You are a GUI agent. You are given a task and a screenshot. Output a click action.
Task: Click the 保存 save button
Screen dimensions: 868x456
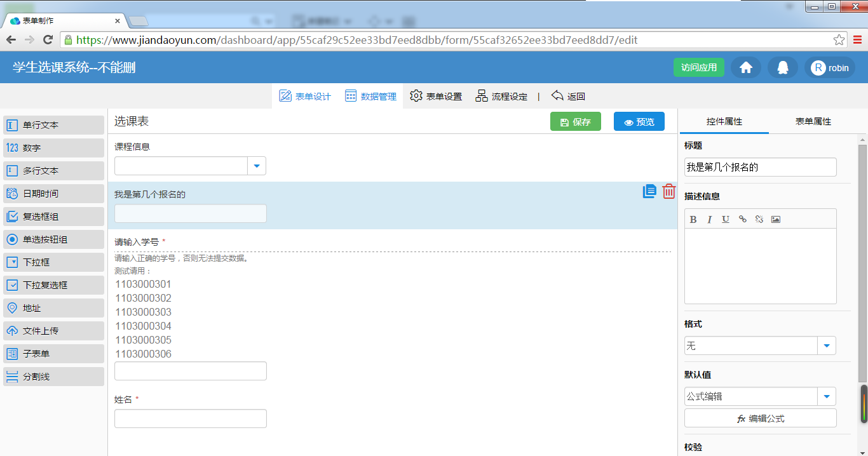(576, 122)
